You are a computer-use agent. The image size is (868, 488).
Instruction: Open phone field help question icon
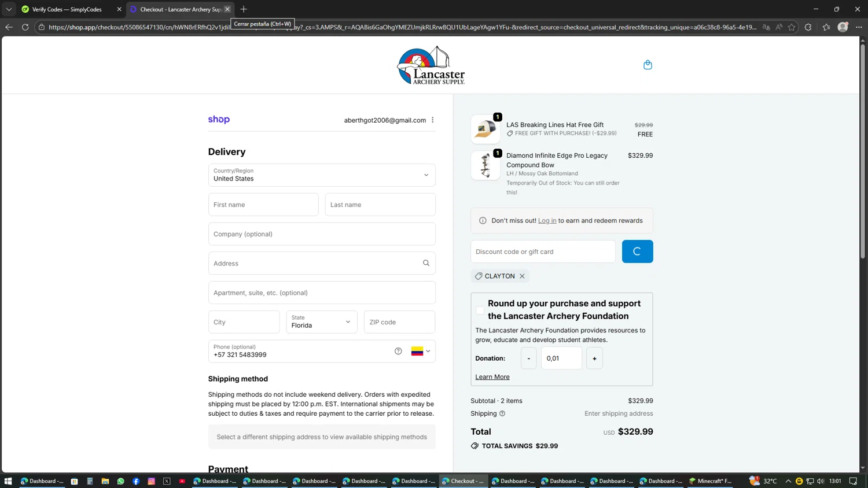click(x=398, y=351)
